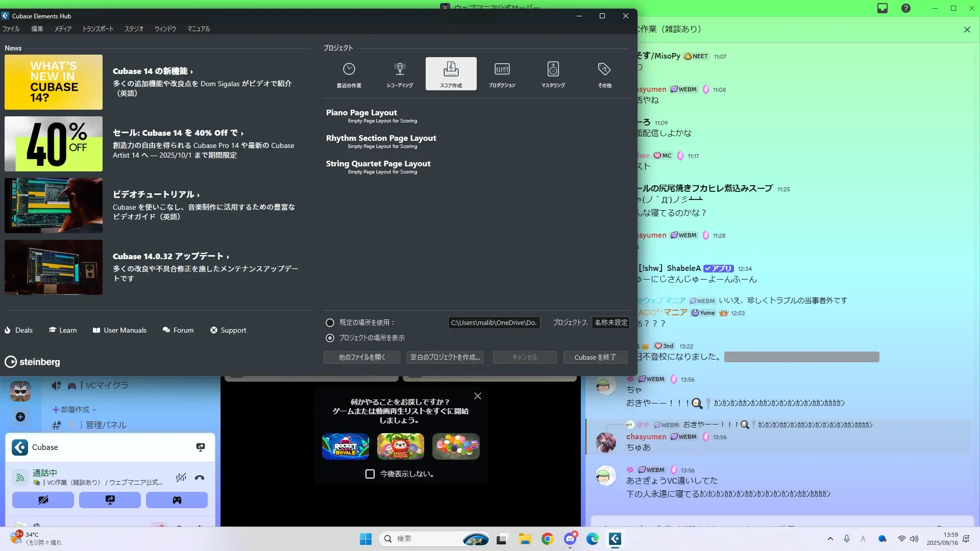Select 既定の場所を使用 radio button

click(330, 323)
